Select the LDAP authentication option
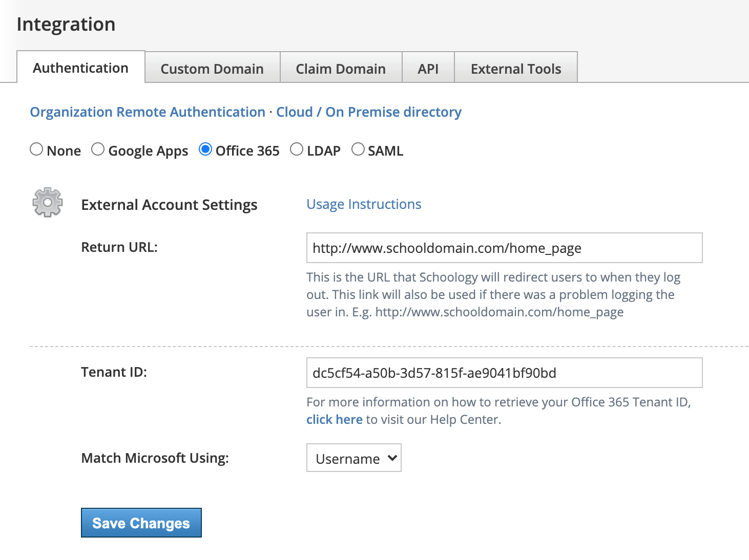 tap(297, 149)
